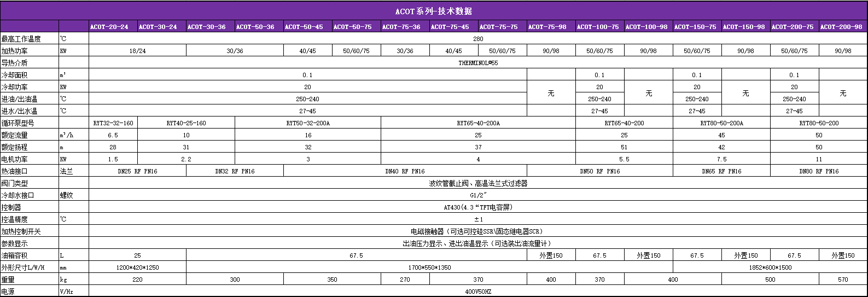
Task: Click the 400V50HZ power supply cell
Action: 478,292
